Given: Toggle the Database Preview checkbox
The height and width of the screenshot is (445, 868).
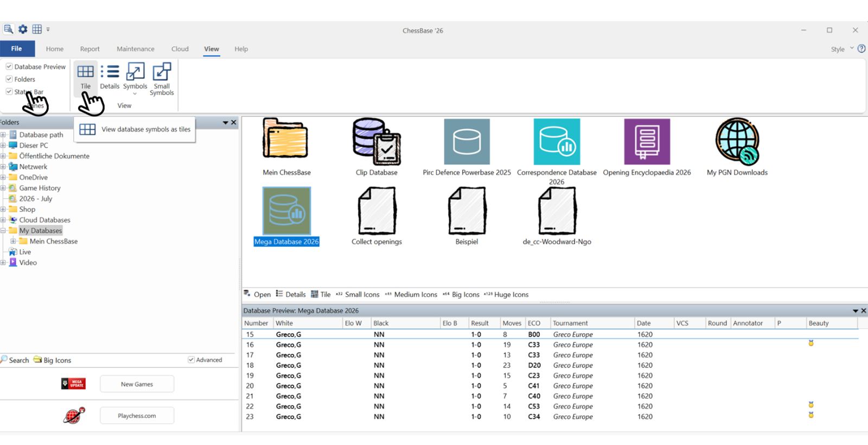Looking at the screenshot, I should point(9,66).
